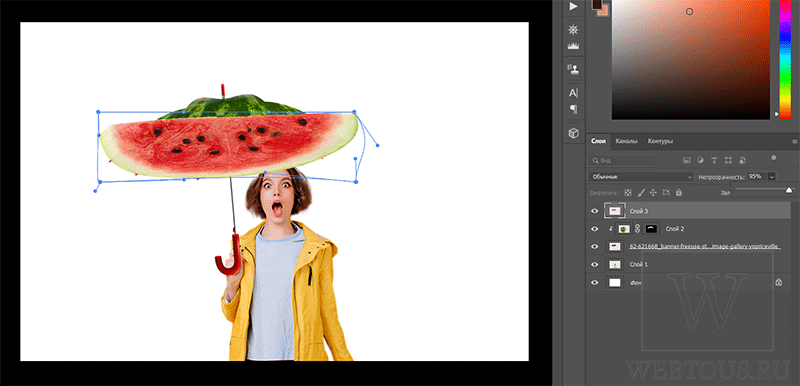Hide the Слой 2 layer
The image size is (800, 386).
(594, 229)
